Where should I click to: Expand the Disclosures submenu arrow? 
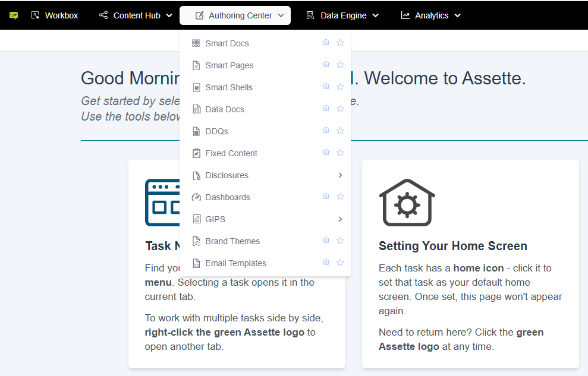(340, 175)
